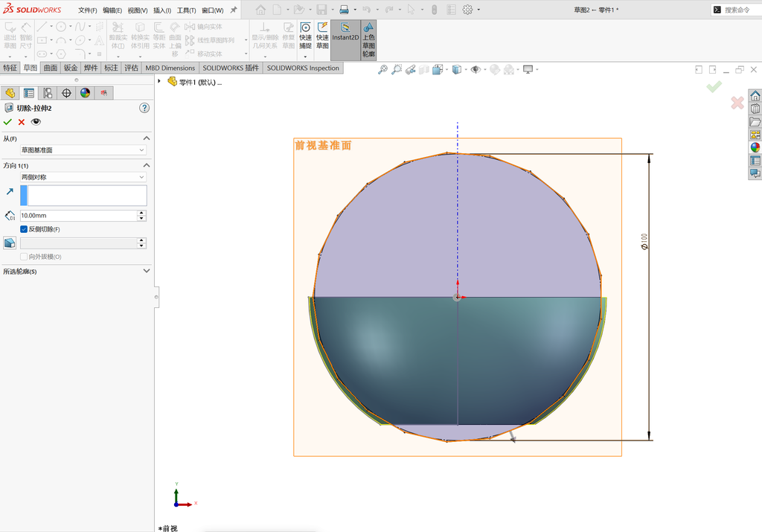This screenshot has height=532, width=762.
Task: Click the depth 10.00mm input field
Action: pyautogui.click(x=79, y=215)
